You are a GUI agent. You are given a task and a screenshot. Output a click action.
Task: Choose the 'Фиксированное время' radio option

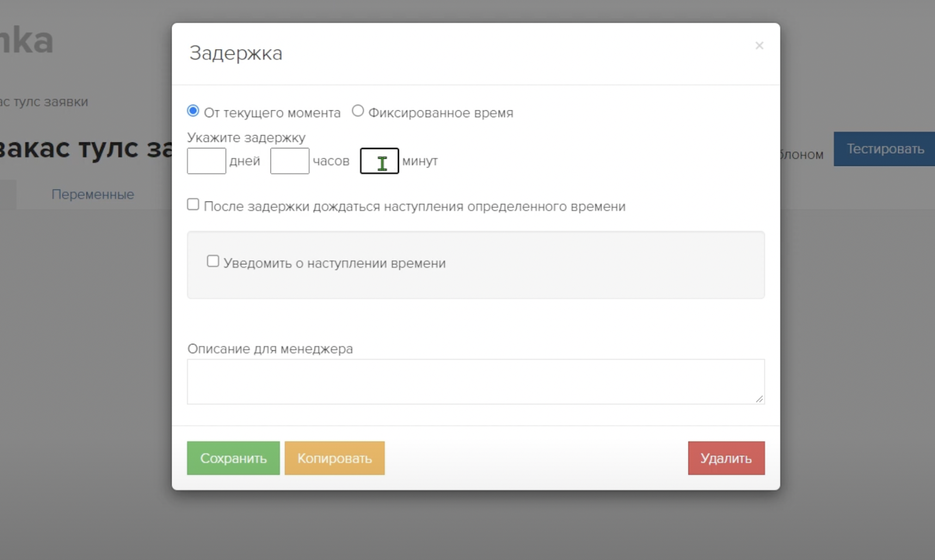point(358,111)
